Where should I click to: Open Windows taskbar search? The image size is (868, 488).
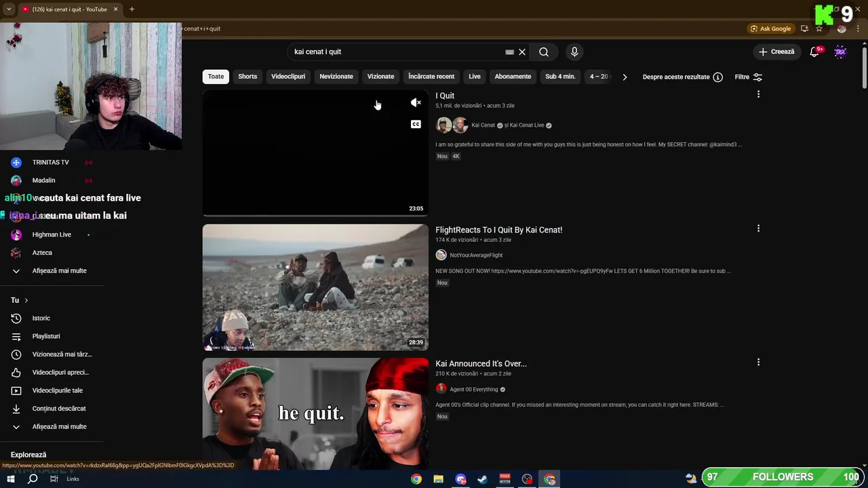click(32, 479)
